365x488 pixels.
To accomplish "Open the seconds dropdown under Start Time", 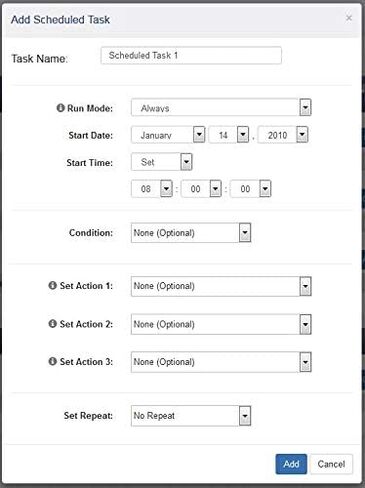I will pos(250,189).
